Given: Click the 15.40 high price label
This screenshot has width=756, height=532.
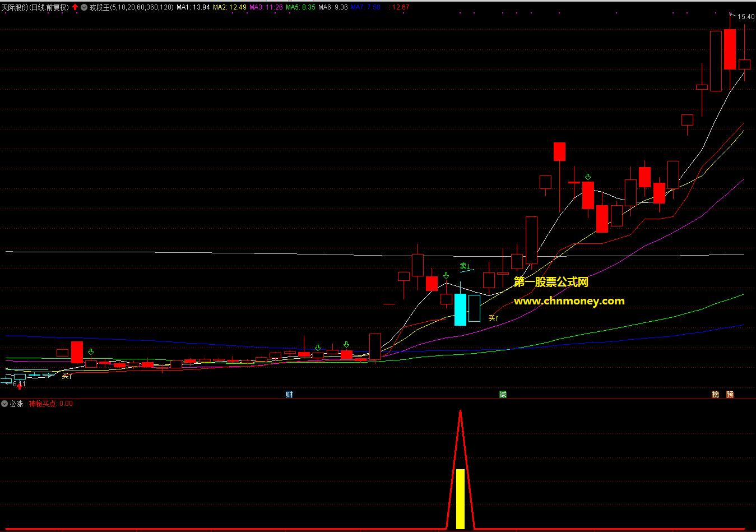Looking at the screenshot, I should coord(745,17).
